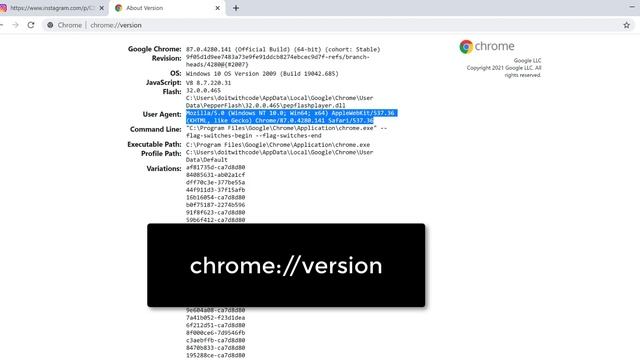Click variation 44f911d3-37f15afb
640x360 pixels.
[216, 190]
